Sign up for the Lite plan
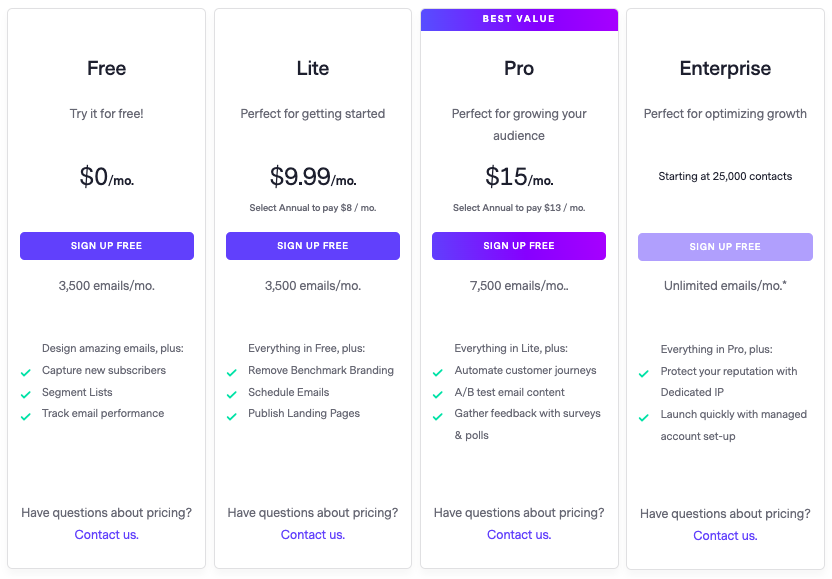 click(313, 246)
